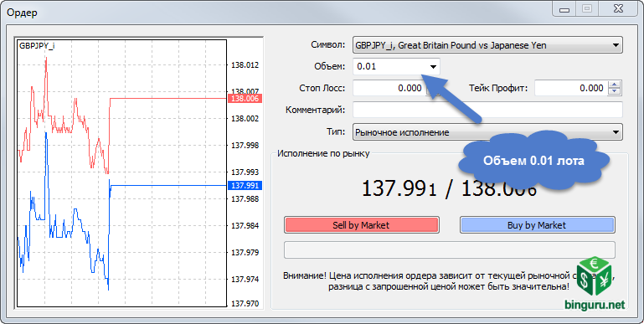Click the Buy by Market button
644x324 pixels.
coord(537,225)
